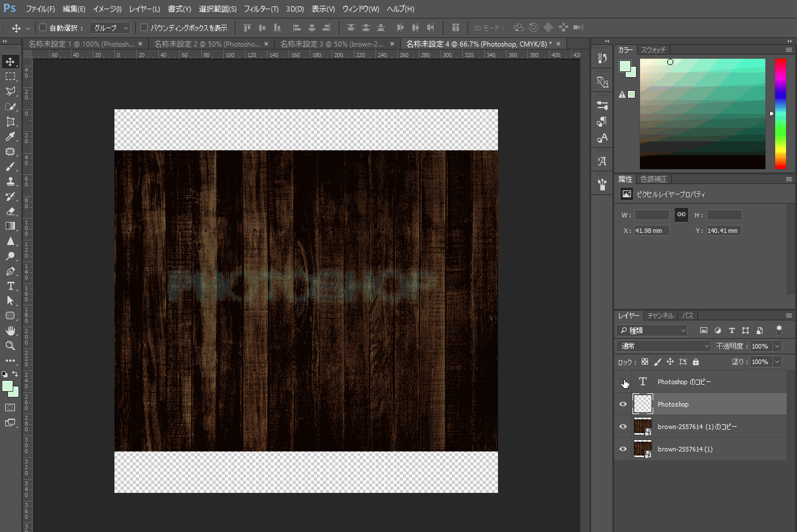Hide the brown-2557614 (1) layer

(623, 449)
